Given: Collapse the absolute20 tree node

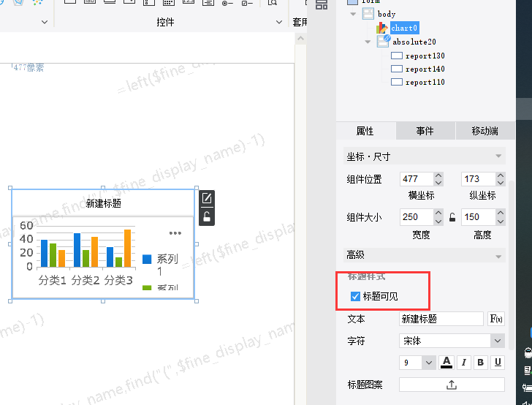Looking at the screenshot, I should coord(368,42).
